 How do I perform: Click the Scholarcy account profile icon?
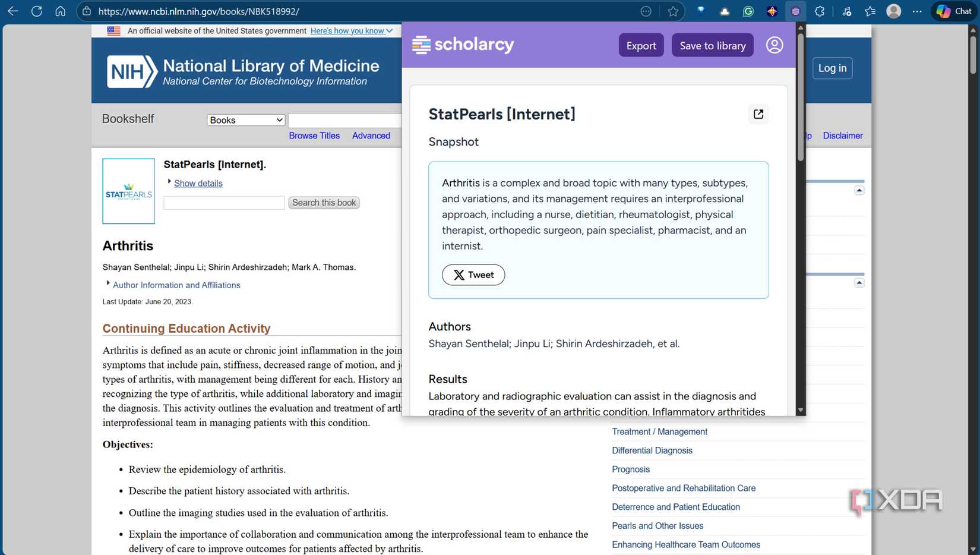774,45
